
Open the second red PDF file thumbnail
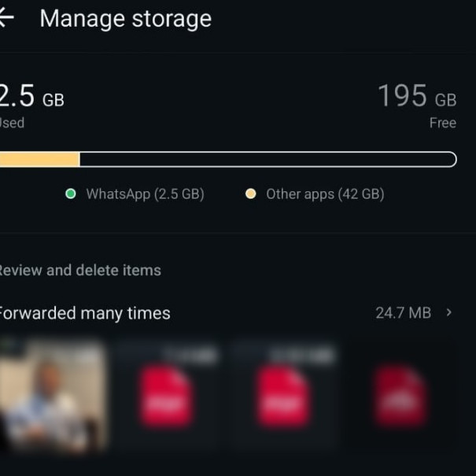point(282,396)
